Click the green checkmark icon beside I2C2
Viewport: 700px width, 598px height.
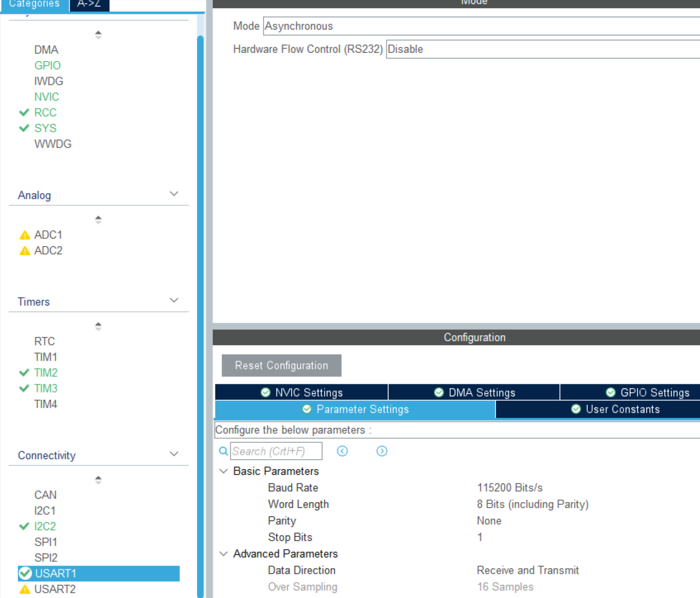click(24, 526)
